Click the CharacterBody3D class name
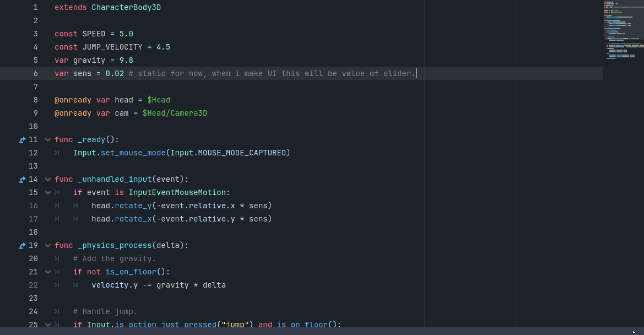The image size is (644, 335). click(126, 7)
